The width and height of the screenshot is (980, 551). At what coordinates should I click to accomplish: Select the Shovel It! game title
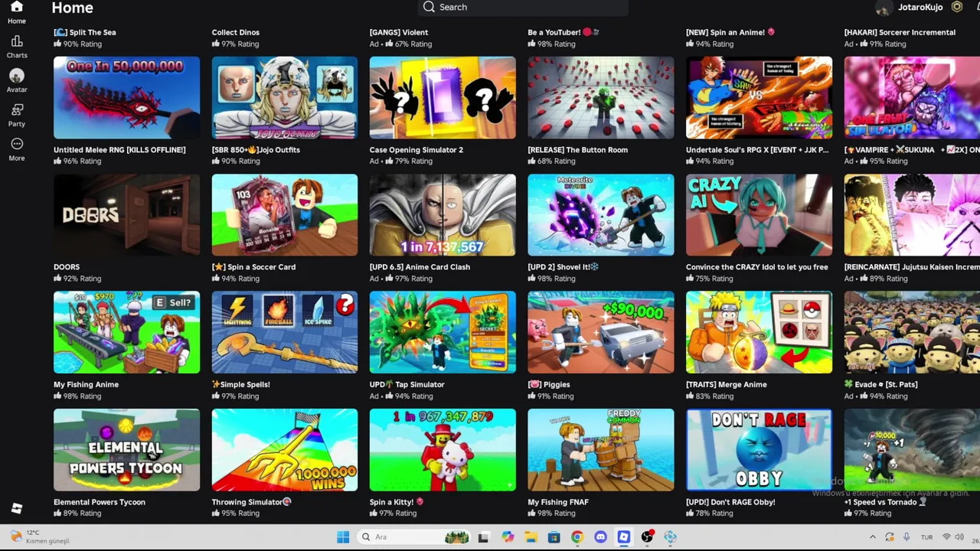(563, 267)
